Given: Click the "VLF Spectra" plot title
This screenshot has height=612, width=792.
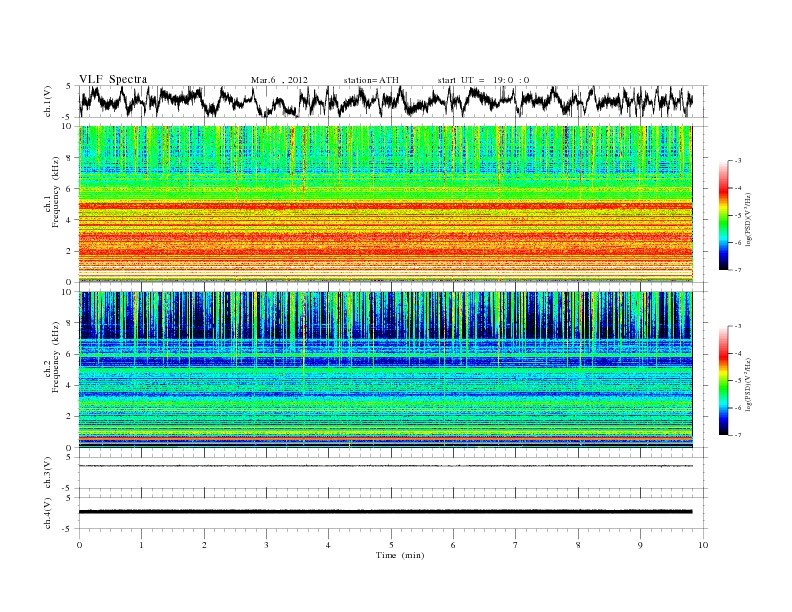Looking at the screenshot, I should (113, 79).
